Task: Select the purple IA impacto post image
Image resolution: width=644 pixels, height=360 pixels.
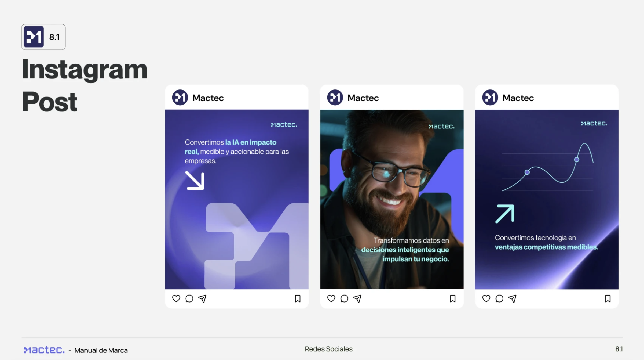Action: point(237,199)
